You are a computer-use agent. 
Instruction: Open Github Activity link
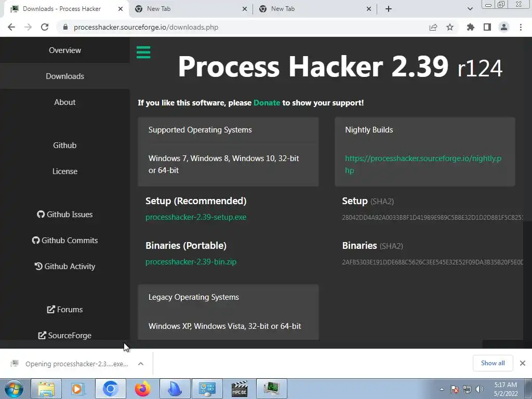(x=65, y=267)
